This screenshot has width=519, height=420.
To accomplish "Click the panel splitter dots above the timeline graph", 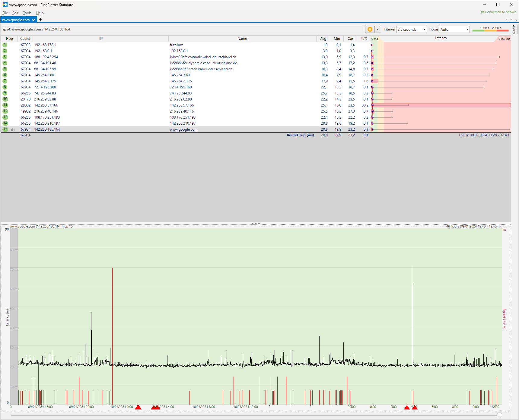I will pos(256,224).
